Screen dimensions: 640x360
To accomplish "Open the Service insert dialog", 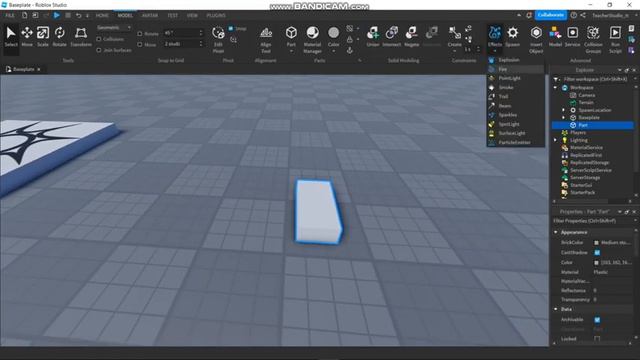I will click(572, 37).
